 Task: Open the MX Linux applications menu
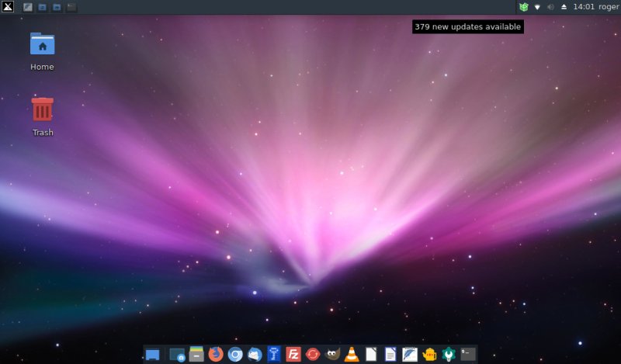pos(8,7)
